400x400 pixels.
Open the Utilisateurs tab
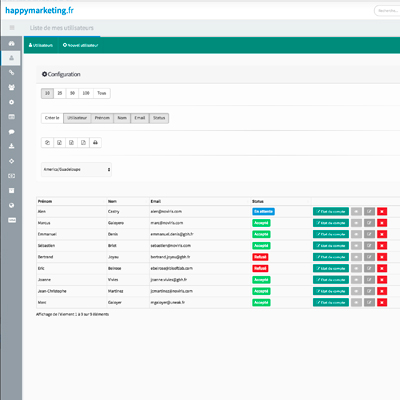[41, 45]
